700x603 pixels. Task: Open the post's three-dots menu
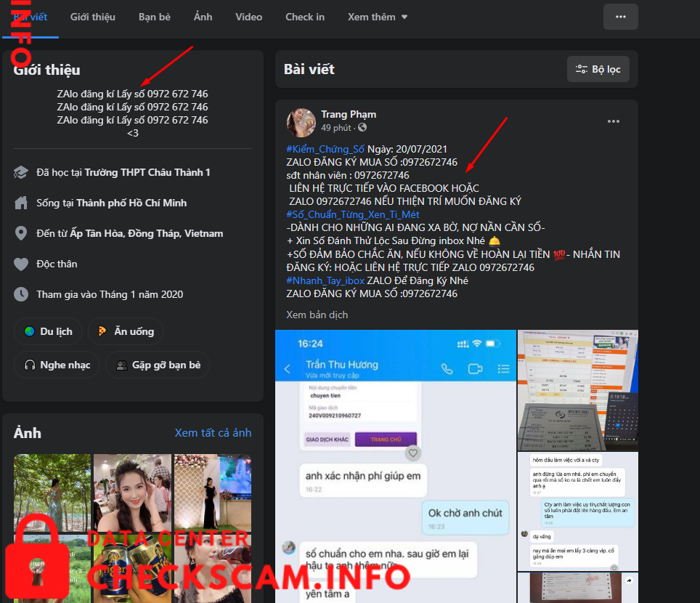614,121
